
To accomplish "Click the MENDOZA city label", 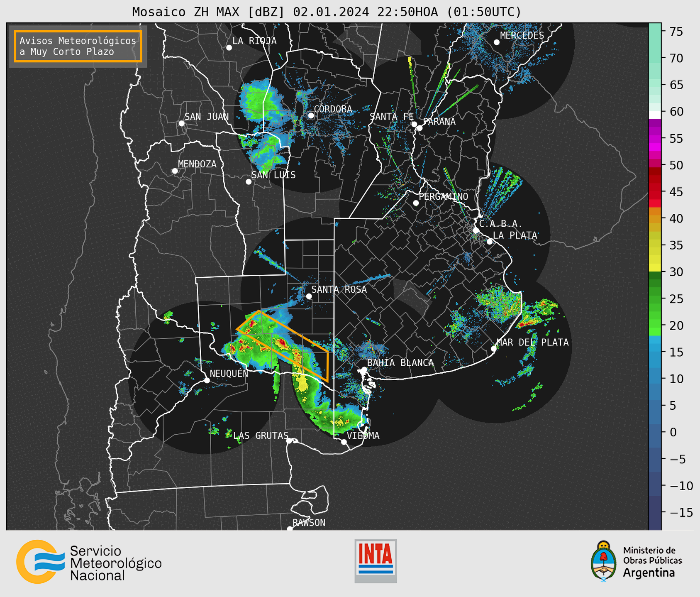I will pos(197,164).
